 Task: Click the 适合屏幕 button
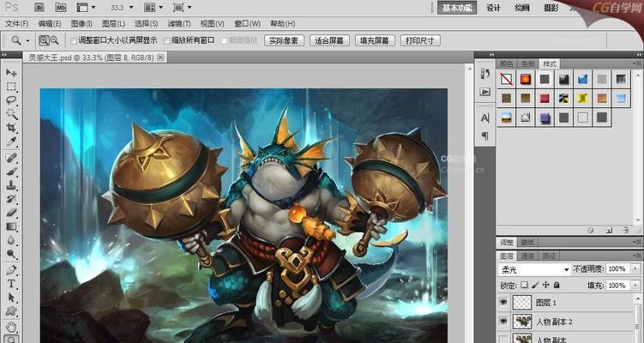coord(329,40)
